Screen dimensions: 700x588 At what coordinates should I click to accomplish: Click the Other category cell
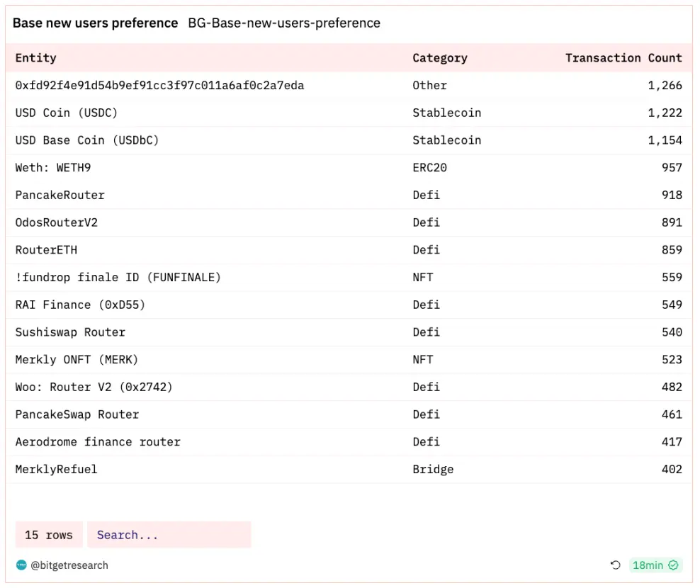(x=429, y=85)
